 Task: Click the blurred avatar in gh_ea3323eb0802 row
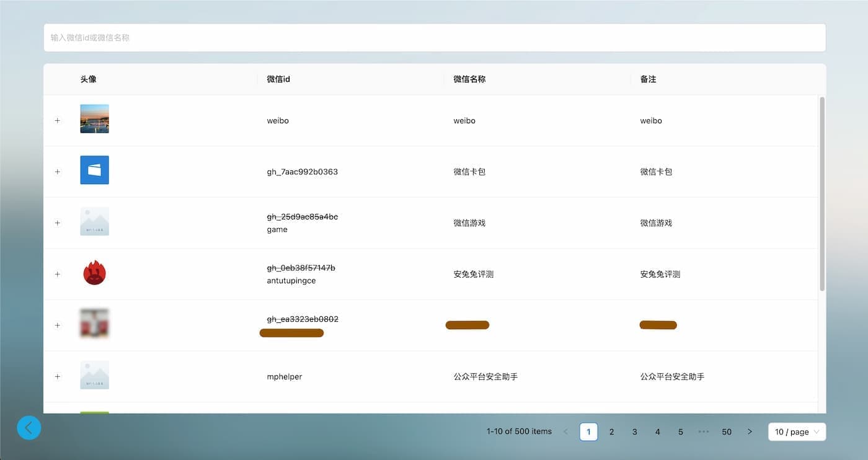94,324
